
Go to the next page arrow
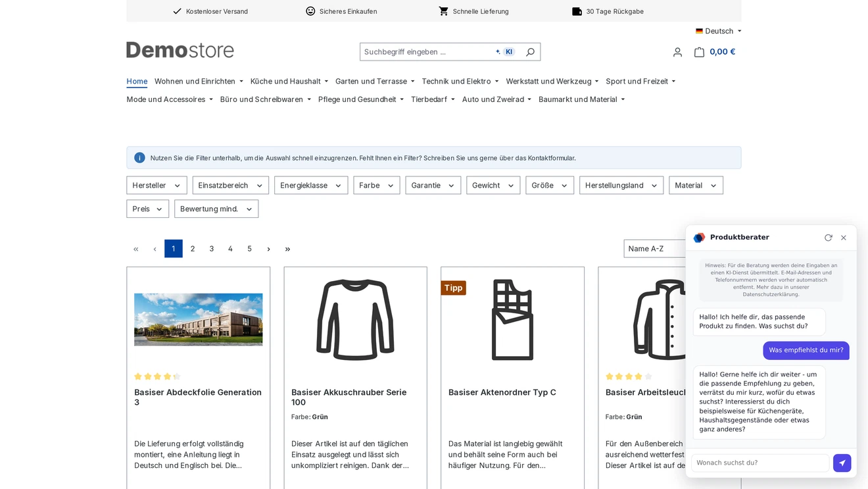pyautogui.click(x=268, y=249)
